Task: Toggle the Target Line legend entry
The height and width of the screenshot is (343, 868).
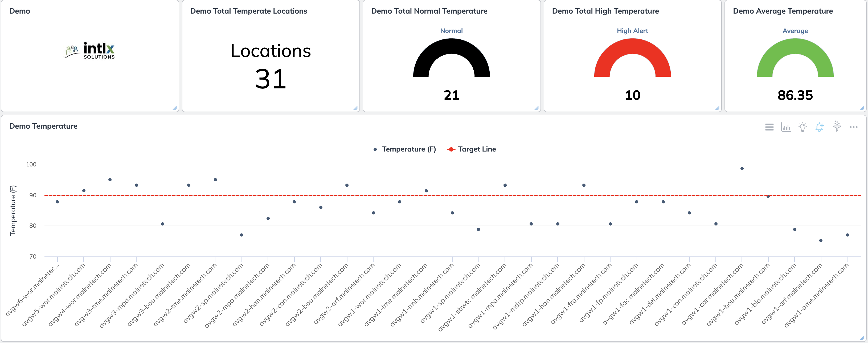Action: pyautogui.click(x=477, y=149)
